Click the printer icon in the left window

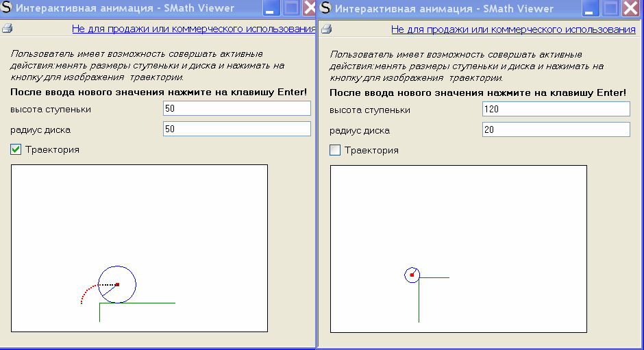point(7,29)
